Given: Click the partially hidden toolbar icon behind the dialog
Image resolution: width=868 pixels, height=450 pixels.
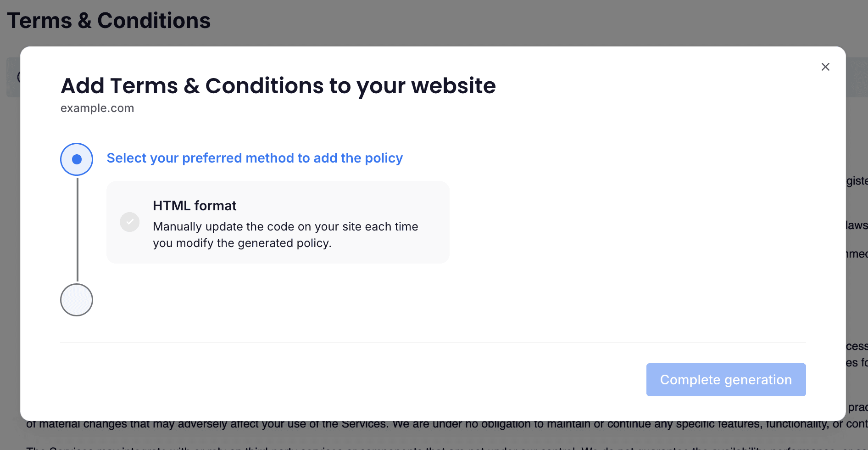Looking at the screenshot, I should (18, 77).
